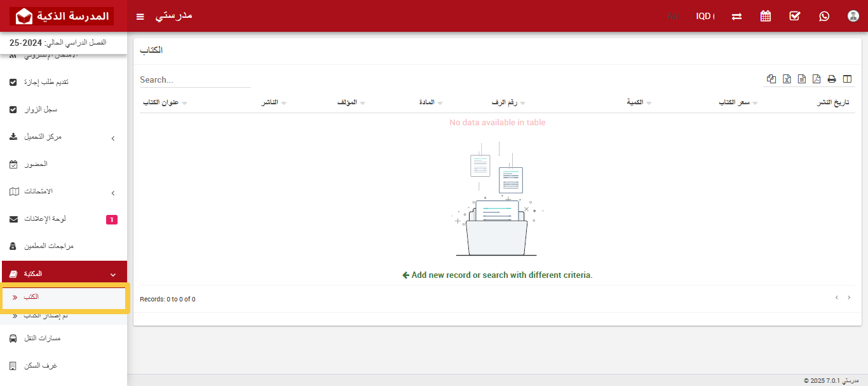Open الحضور in the sidebar
Image resolution: width=868 pixels, height=386 pixels.
click(x=37, y=164)
